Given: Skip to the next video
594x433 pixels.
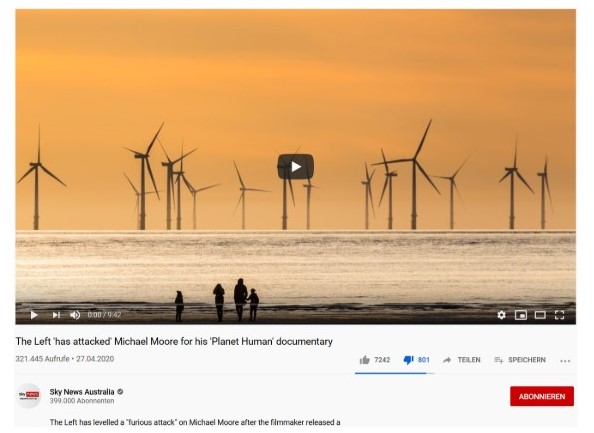Looking at the screenshot, I should tap(56, 315).
